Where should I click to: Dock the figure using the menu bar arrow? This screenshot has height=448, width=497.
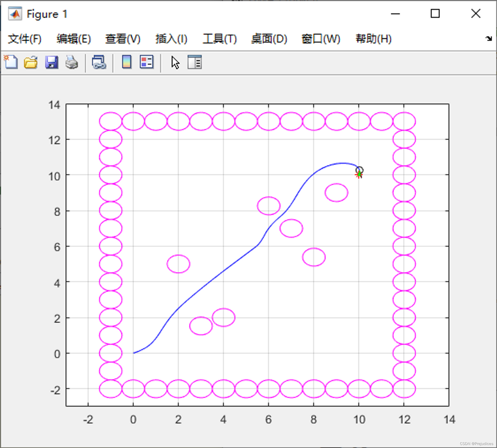pyautogui.click(x=489, y=38)
